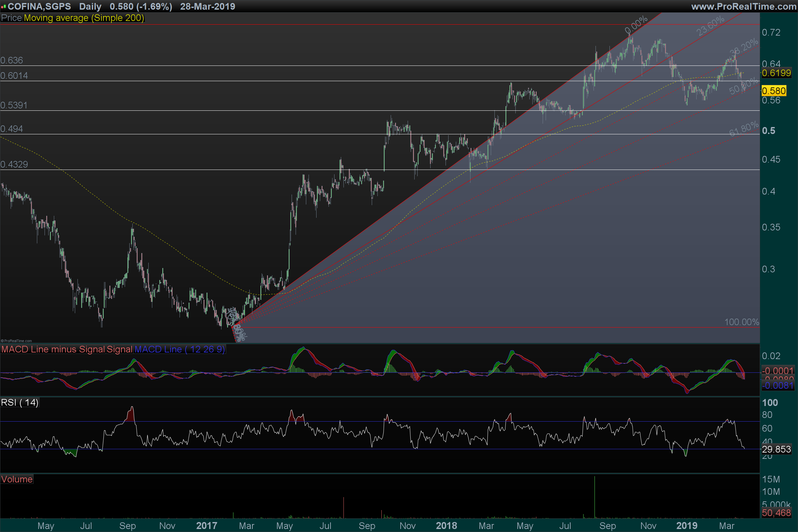Click the red 50,468 volume value tag

click(776, 513)
